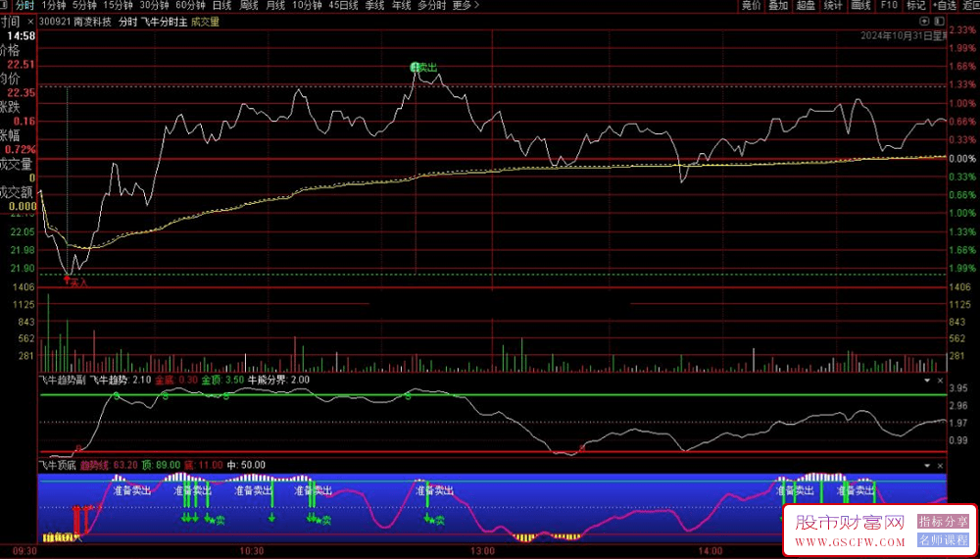Viewport: 980px width, 559px height.
Task: Click the 22.05 price axis label
Action: click(x=24, y=232)
